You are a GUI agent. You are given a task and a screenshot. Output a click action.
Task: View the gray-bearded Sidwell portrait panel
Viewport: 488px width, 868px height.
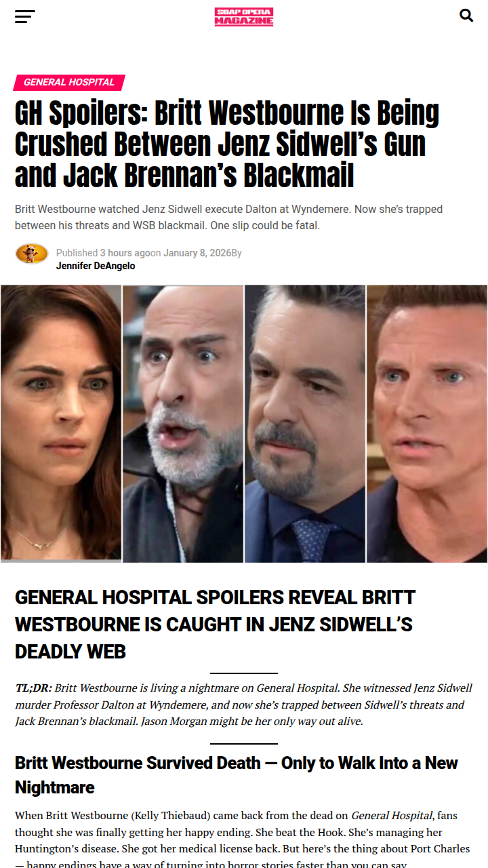(x=183, y=424)
